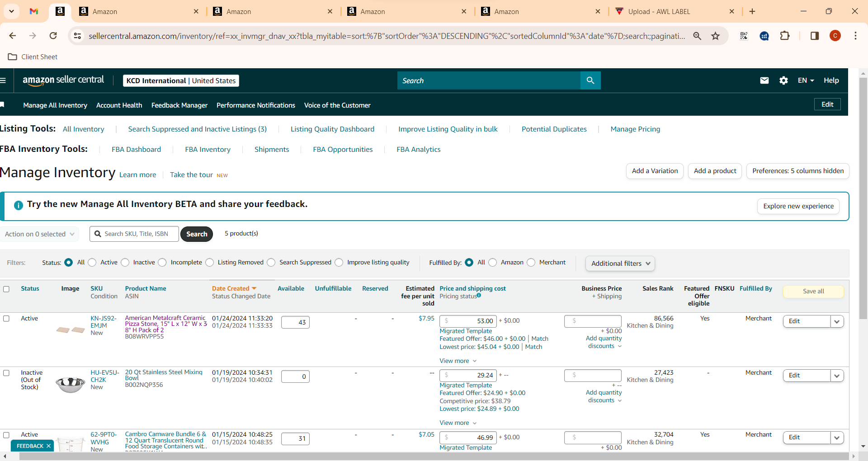Screen dimensions: 868x461
Task: Click the Add a Variation button
Action: (655, 171)
